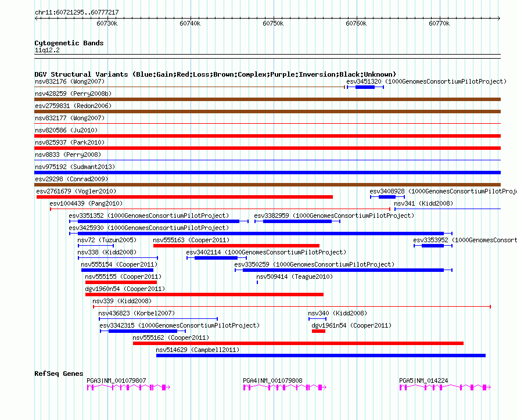
Task: Open the blue nsv514629 (Campbell2011) bar
Action: pyautogui.click(x=321, y=356)
